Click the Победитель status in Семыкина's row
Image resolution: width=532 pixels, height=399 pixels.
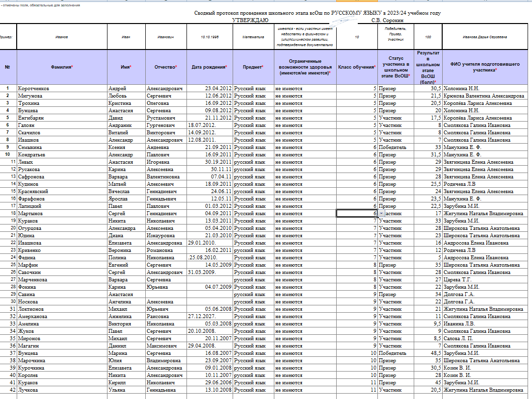(393, 148)
